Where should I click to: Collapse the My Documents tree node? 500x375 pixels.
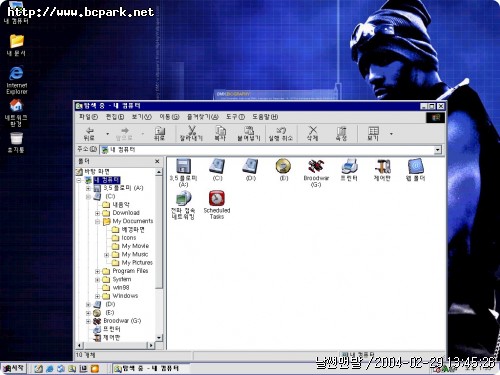pyautogui.click(x=97, y=221)
